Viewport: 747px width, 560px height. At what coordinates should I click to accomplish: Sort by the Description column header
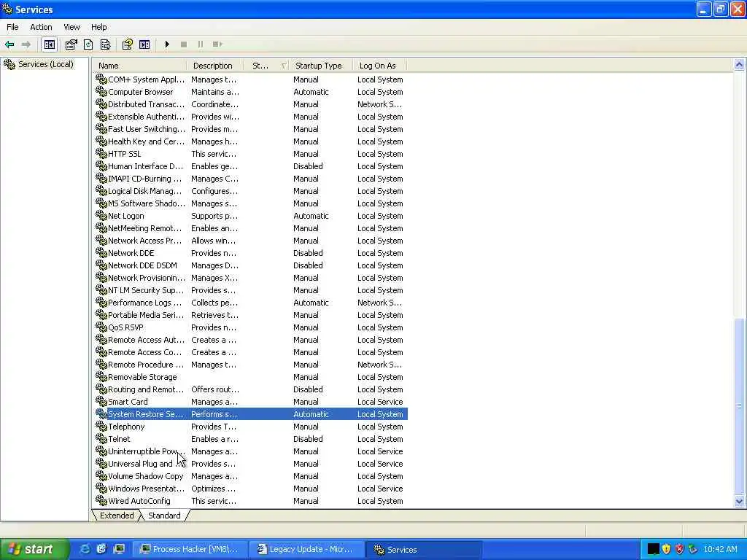coord(215,66)
